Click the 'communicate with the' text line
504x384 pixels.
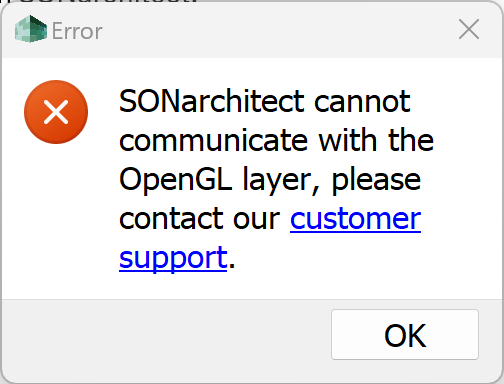click(x=276, y=140)
